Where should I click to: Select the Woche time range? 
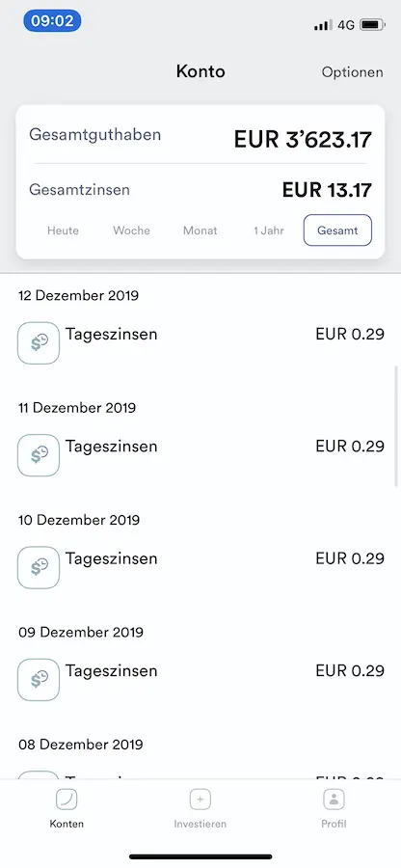pyautogui.click(x=132, y=231)
